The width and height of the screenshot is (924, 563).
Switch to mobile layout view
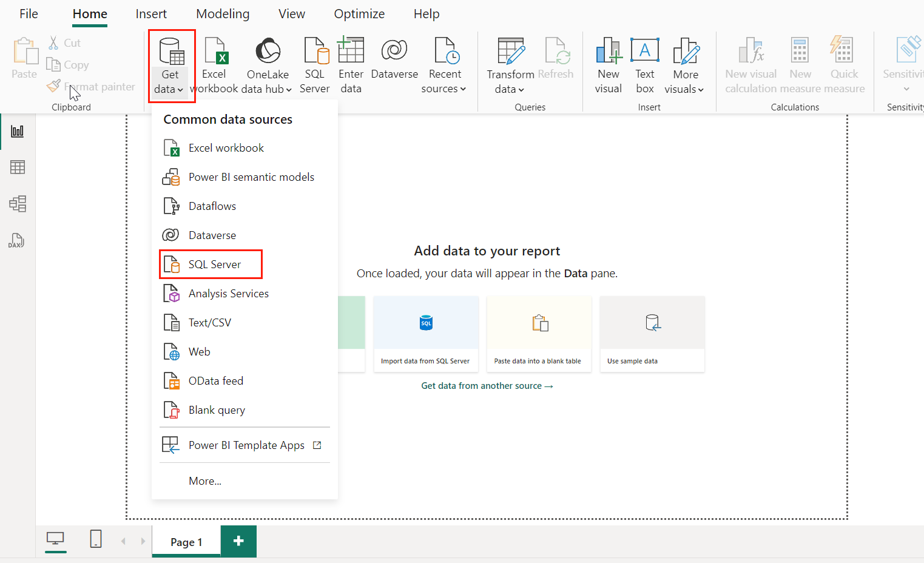pyautogui.click(x=95, y=540)
